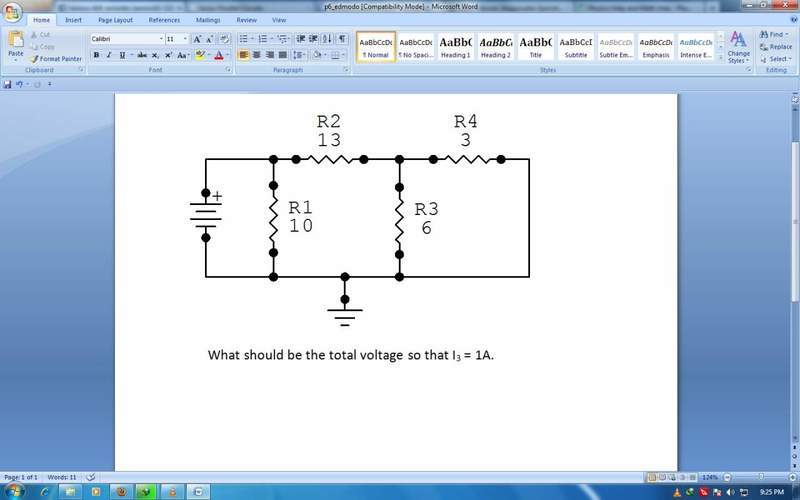Viewport: 800px width, 500px height.
Task: Apply the Title style
Action: pos(536,46)
